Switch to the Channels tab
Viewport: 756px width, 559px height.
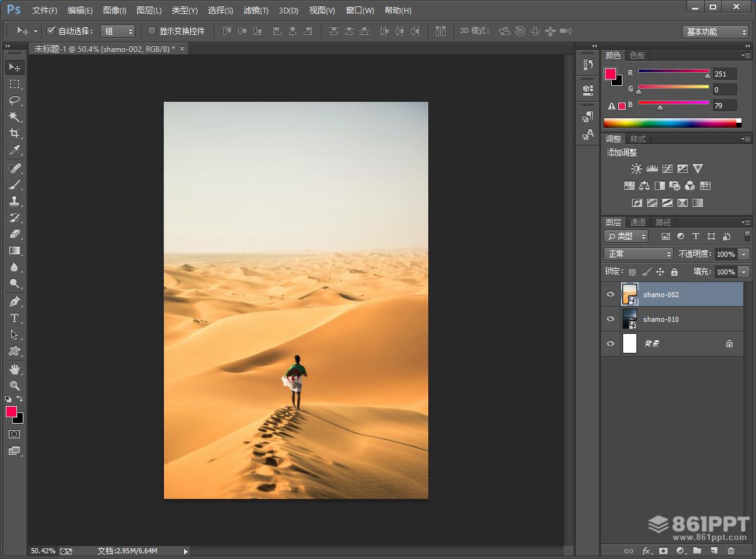coord(638,222)
